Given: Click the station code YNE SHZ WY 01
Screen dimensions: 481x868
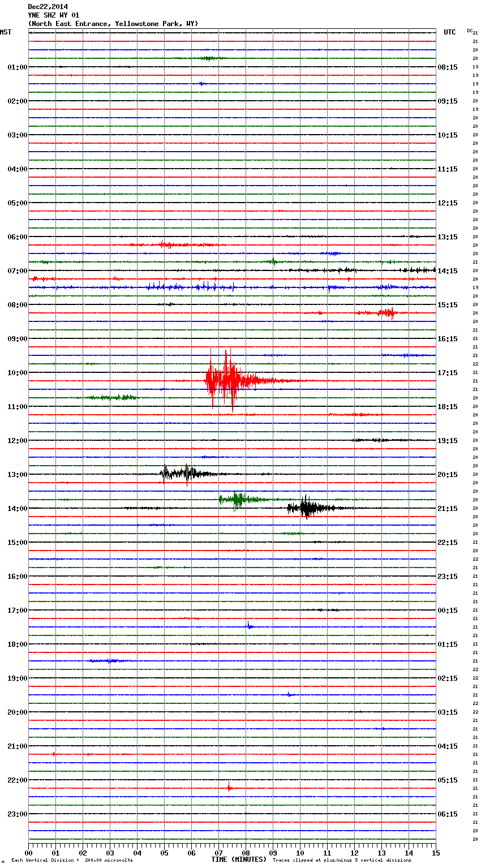Looking at the screenshot, I should pyautogui.click(x=54, y=15).
